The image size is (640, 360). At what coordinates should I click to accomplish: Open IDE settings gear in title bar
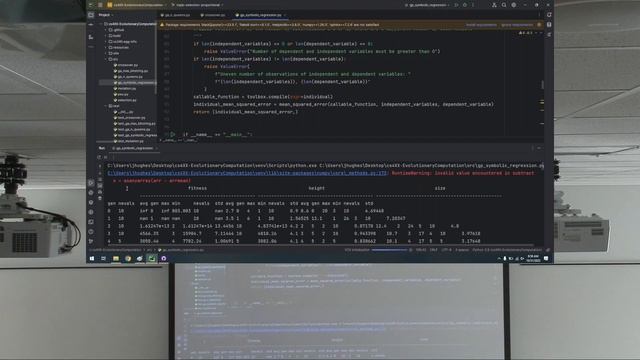click(x=514, y=5)
